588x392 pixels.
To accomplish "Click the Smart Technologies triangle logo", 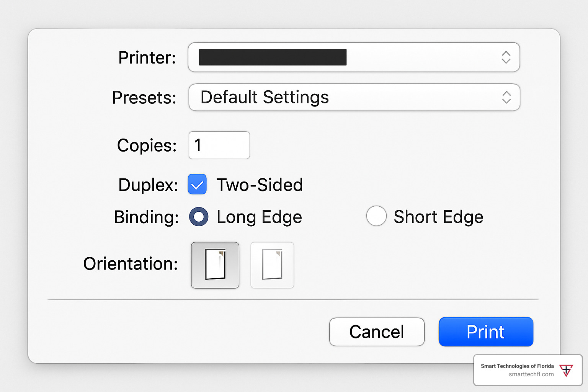I will pos(566,371).
